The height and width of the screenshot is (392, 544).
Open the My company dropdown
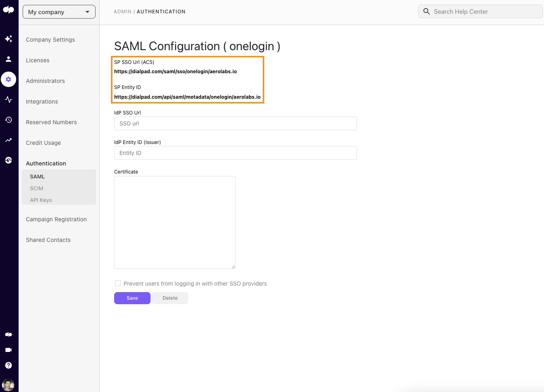pyautogui.click(x=59, y=12)
